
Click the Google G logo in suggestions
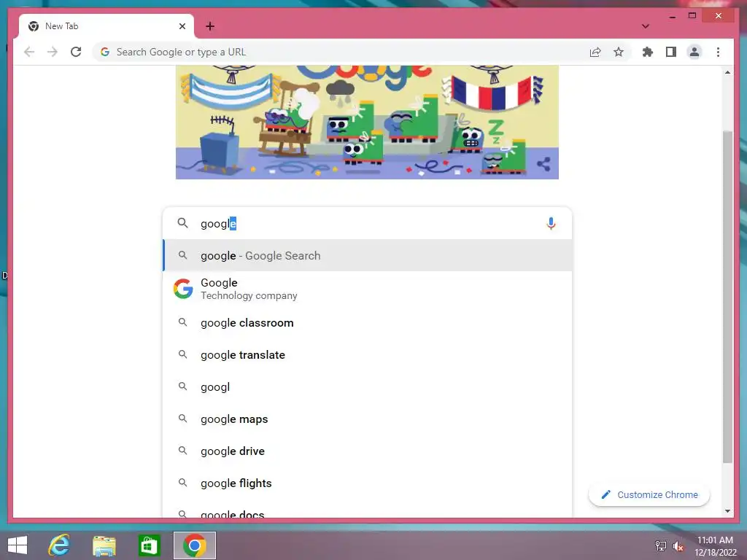pyautogui.click(x=183, y=289)
